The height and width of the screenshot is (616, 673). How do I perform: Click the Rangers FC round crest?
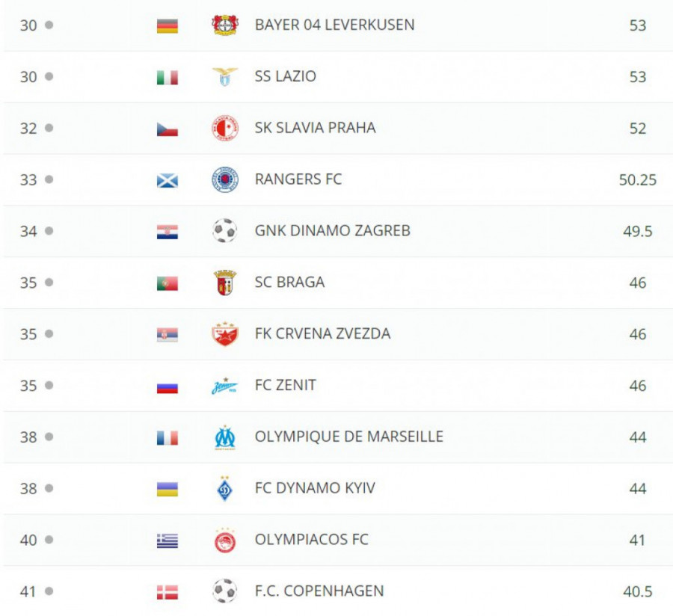(x=224, y=179)
